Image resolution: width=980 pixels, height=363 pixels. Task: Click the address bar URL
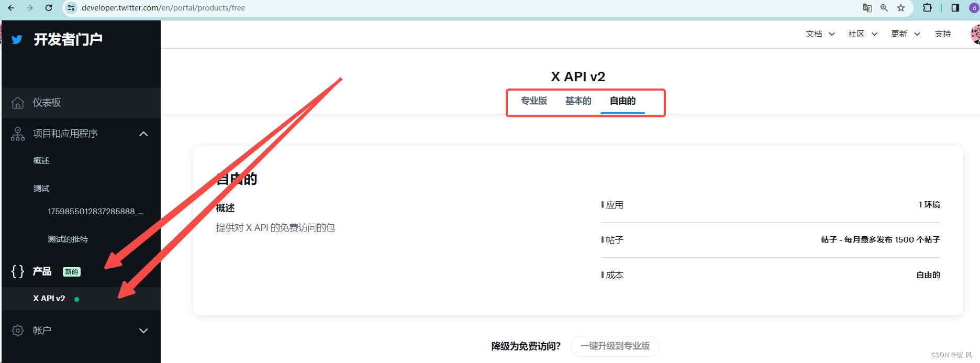click(163, 8)
